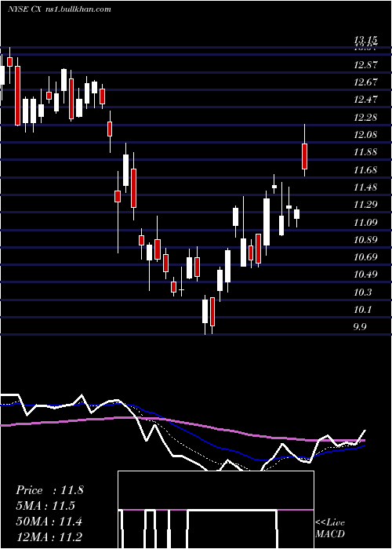Click the 11.48 price axis label
The image size is (392, 549).
[x=366, y=187]
